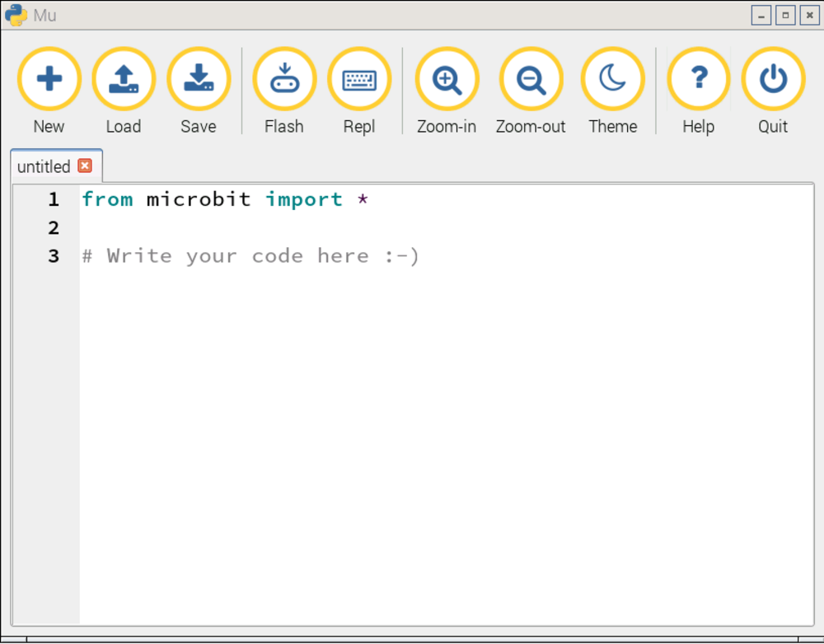The image size is (824, 644).
Task: Click the word 'microbit' in code
Action: point(199,199)
